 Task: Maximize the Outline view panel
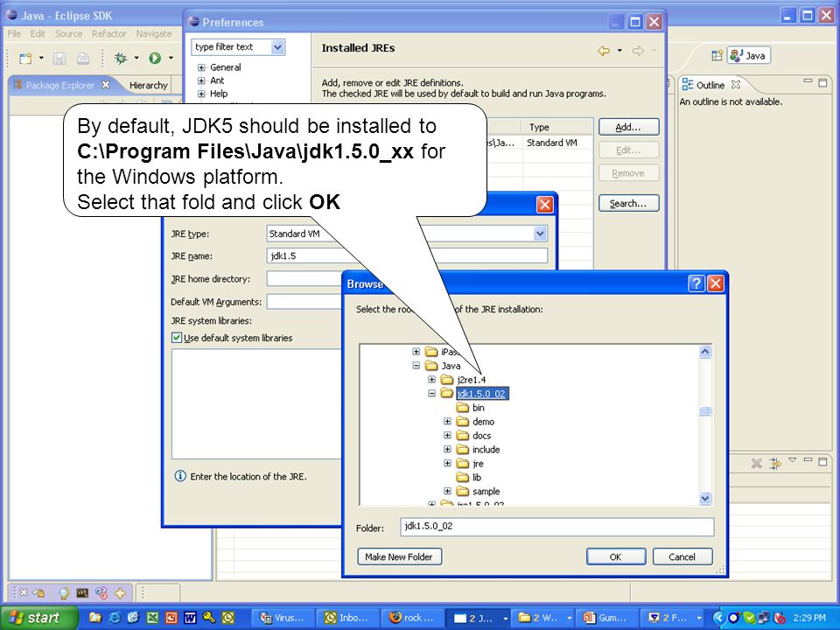(x=822, y=82)
